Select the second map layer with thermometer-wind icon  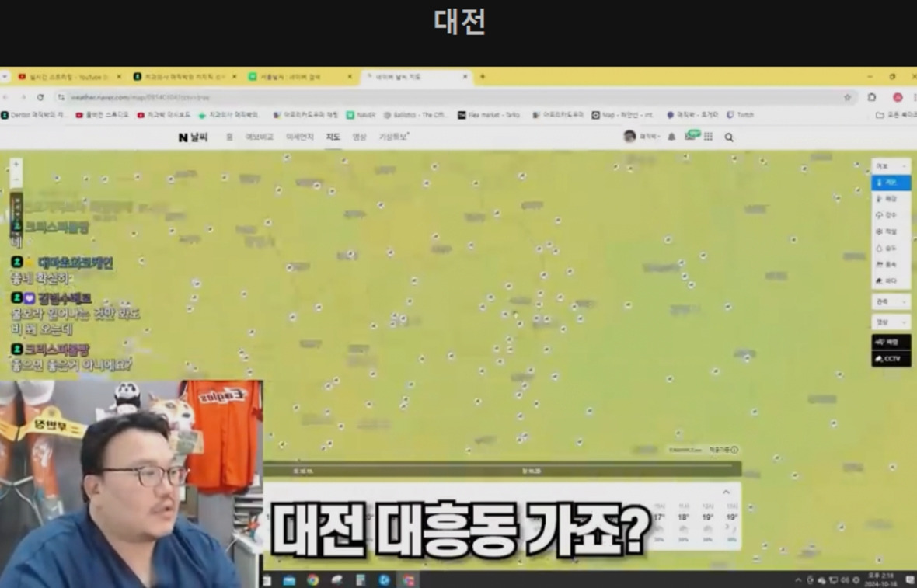pyautogui.click(x=891, y=199)
